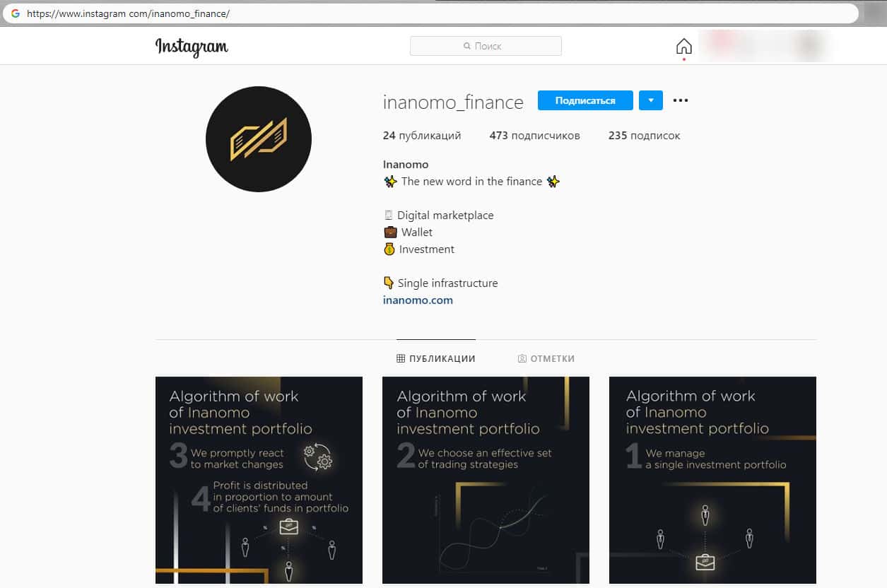887x588 pixels.
Task: Open the inanomo.com link
Action: pos(418,300)
